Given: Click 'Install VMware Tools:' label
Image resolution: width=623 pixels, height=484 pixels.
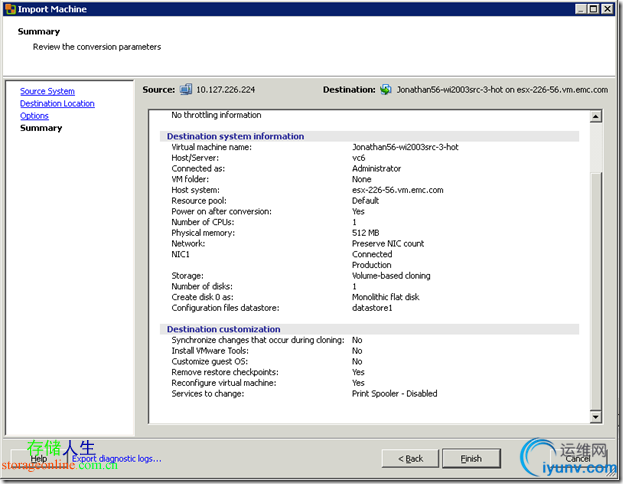Looking at the screenshot, I should tap(210, 351).
